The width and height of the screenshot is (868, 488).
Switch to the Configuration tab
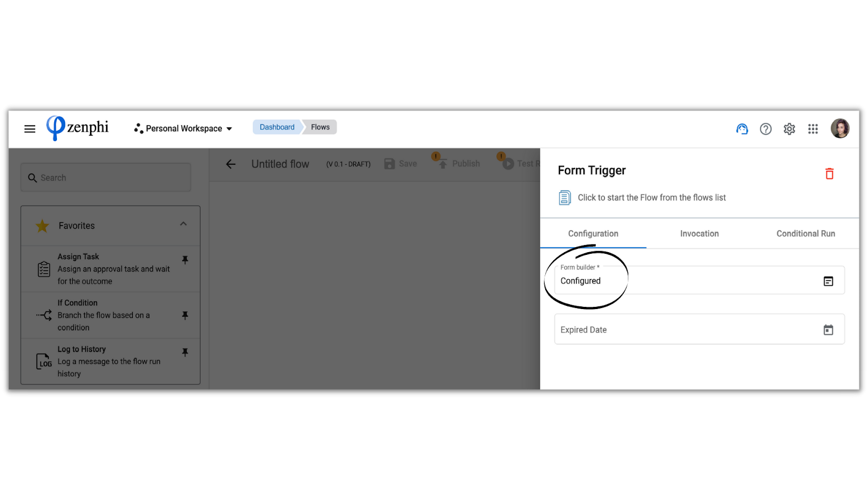(x=593, y=234)
